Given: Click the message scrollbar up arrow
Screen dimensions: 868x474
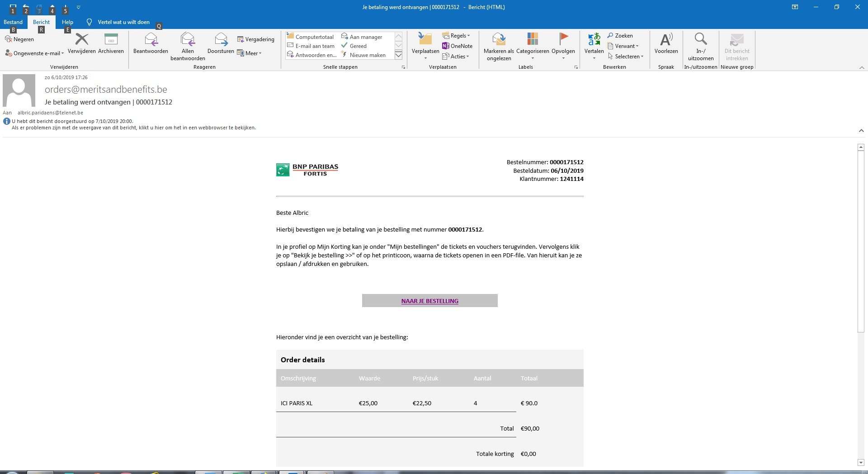Looking at the screenshot, I should pyautogui.click(x=861, y=147).
